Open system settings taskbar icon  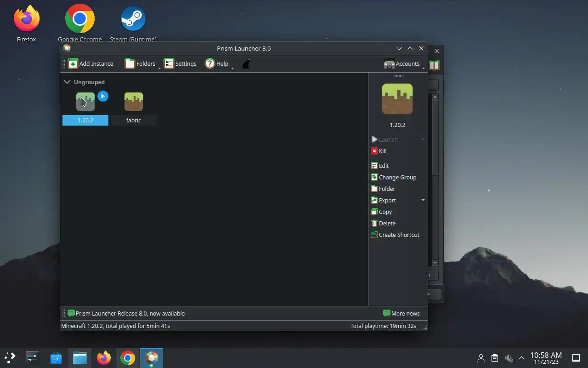32,357
